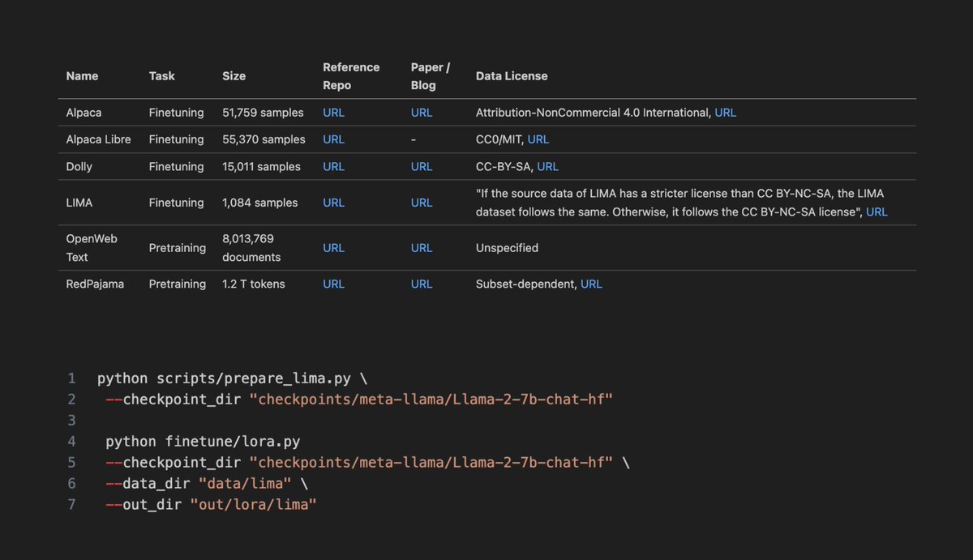The image size is (973, 560).
Task: Open Alpaca Libre CC0/MIT license URL
Action: 538,139
